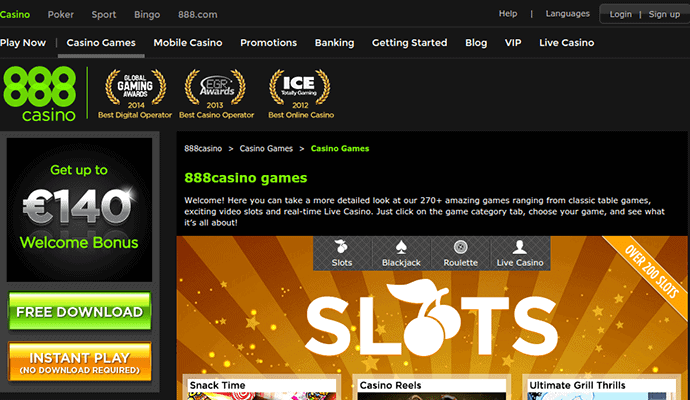
Task: Click the Sign up button
Action: pos(664,14)
